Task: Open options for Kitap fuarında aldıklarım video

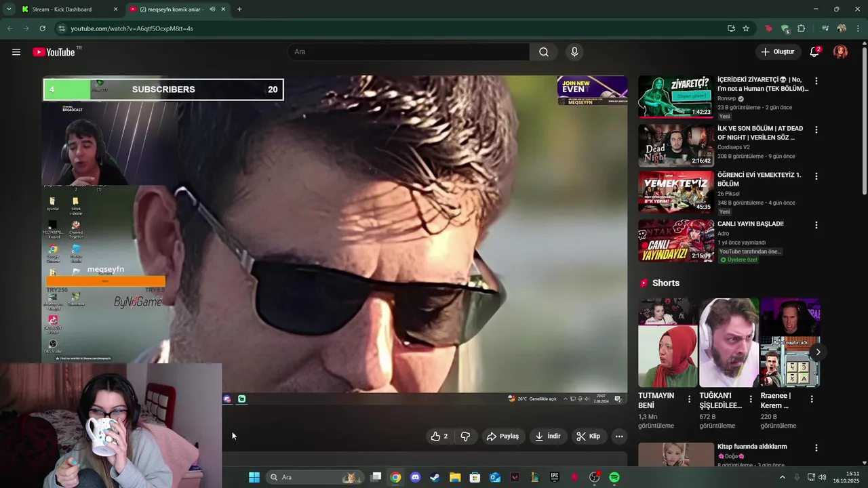Action: (x=816, y=448)
